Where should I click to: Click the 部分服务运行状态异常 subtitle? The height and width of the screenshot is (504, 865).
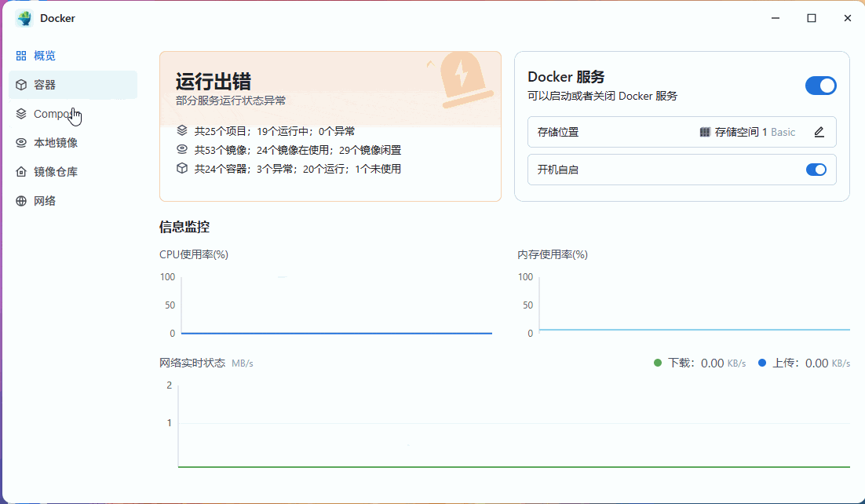(x=231, y=100)
